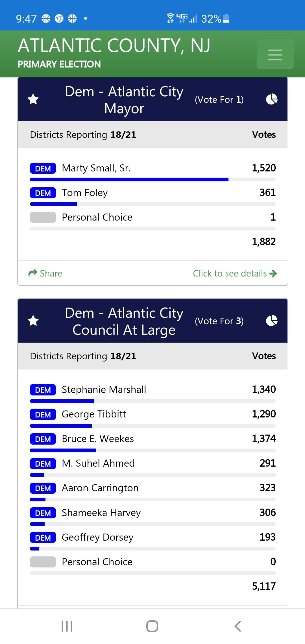The width and height of the screenshot is (305, 644).
Task: Open the hamburger navigation menu
Action: point(275,55)
